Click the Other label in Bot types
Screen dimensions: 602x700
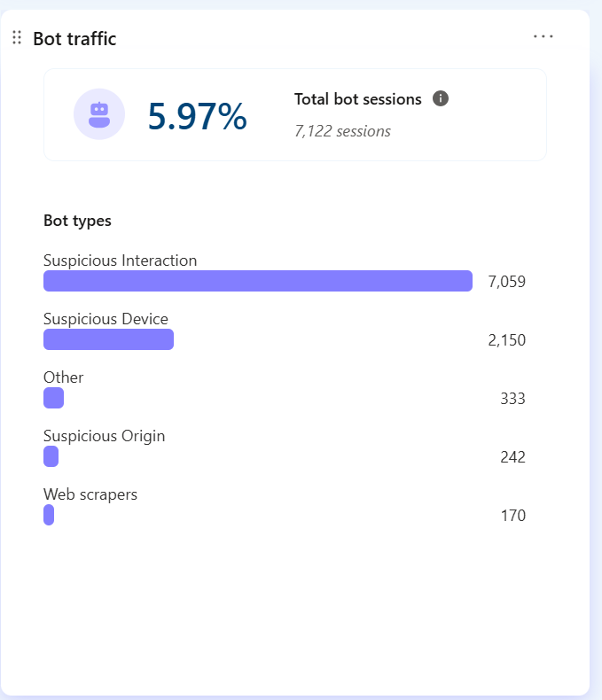pos(64,377)
